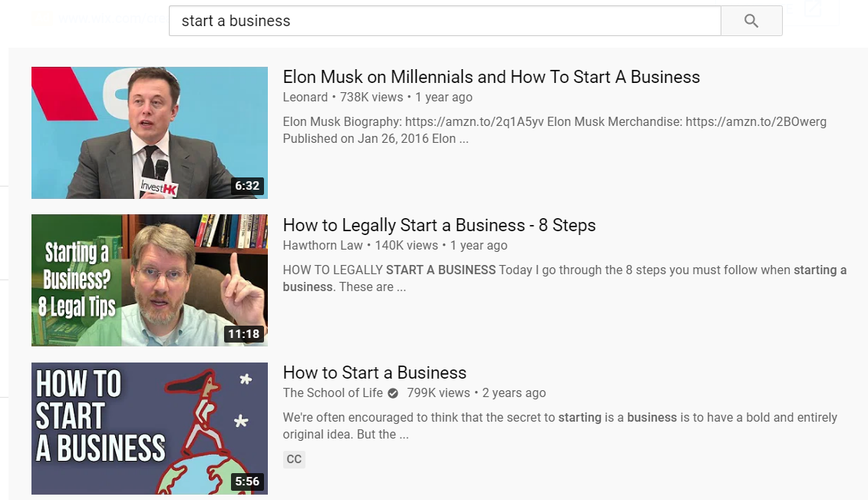This screenshot has height=500, width=868.
Task: Click the 11:18 duration badge on the thumbnail
Action: coord(245,334)
